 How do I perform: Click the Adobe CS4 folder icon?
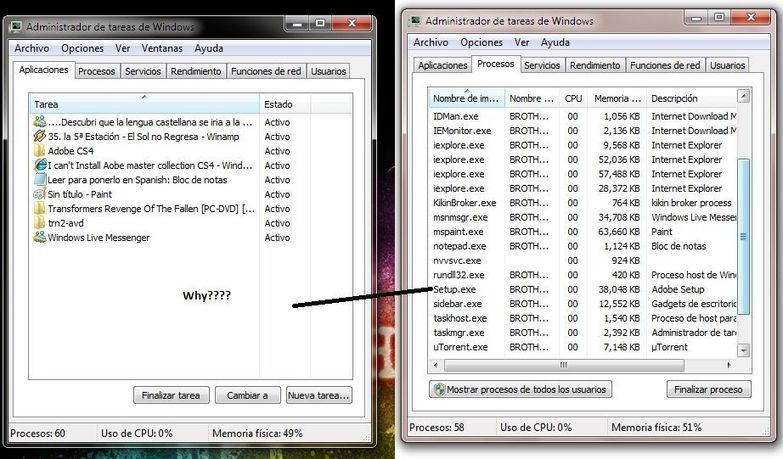click(x=39, y=150)
